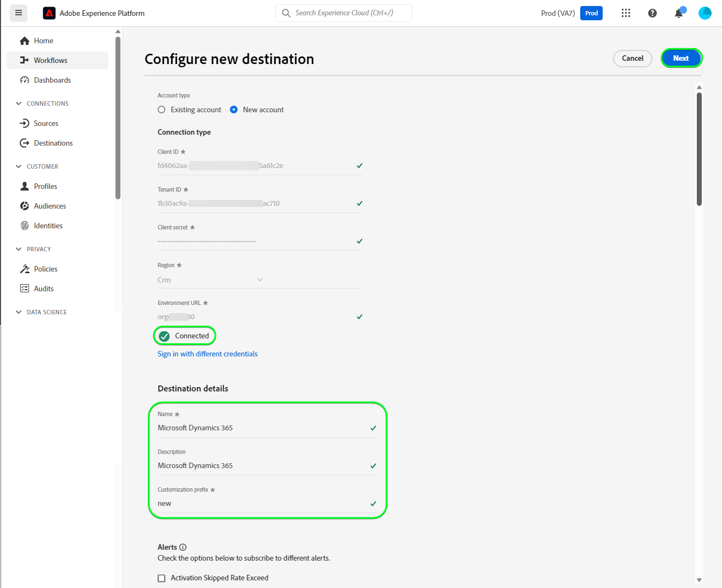
Task: Open the Region dropdown
Action: coord(260,280)
